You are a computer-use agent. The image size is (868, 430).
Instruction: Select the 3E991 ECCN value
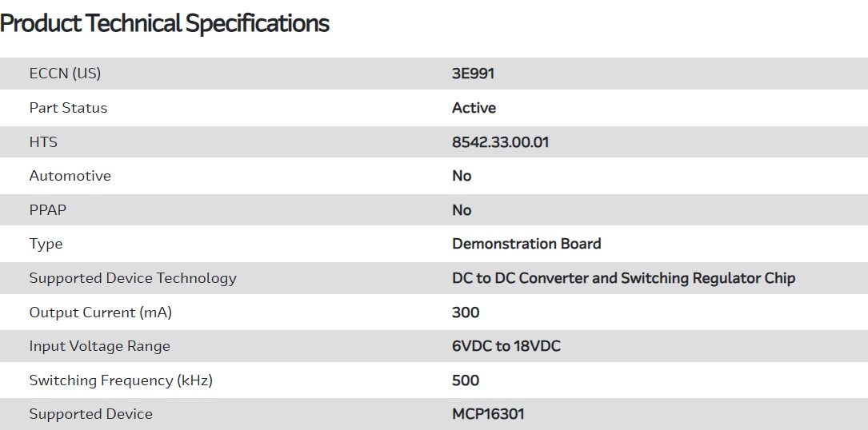pyautogui.click(x=473, y=74)
